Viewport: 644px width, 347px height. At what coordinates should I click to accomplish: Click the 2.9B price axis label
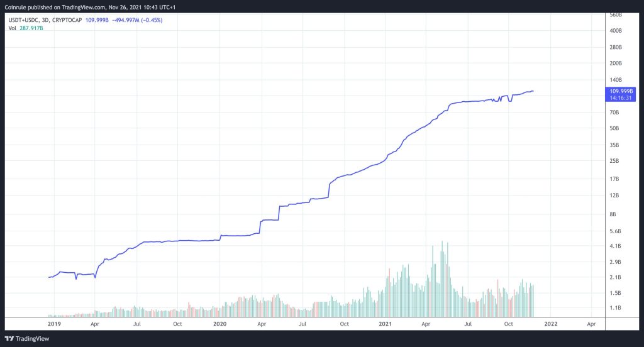(615, 262)
